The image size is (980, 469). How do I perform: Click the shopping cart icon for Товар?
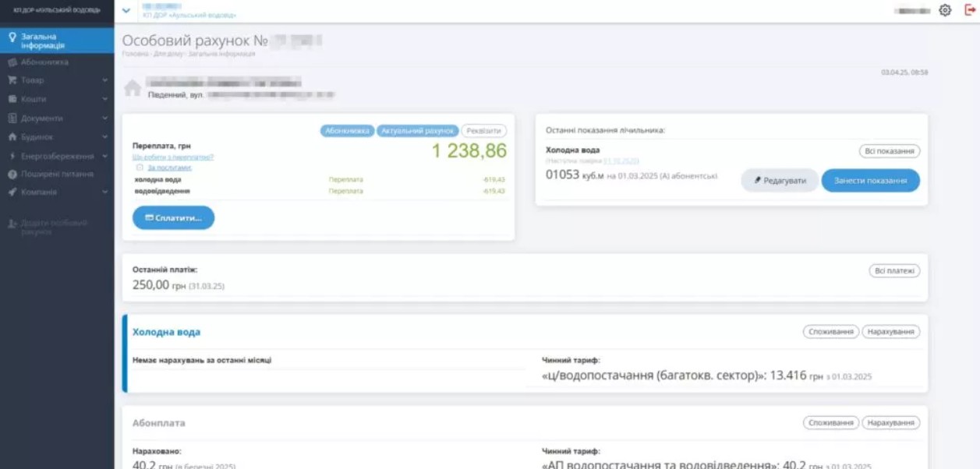click(12, 80)
